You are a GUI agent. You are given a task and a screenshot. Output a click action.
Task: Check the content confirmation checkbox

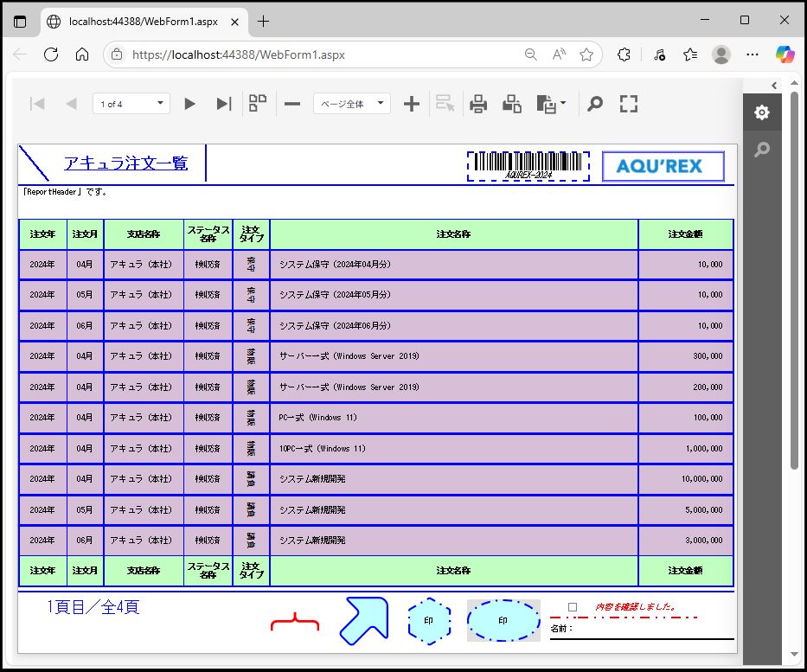tap(573, 607)
